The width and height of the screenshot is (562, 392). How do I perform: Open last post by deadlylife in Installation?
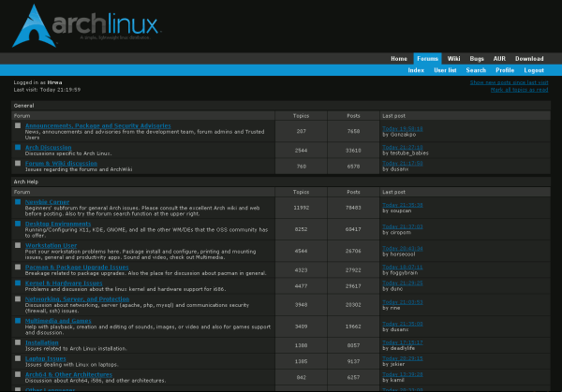click(403, 342)
